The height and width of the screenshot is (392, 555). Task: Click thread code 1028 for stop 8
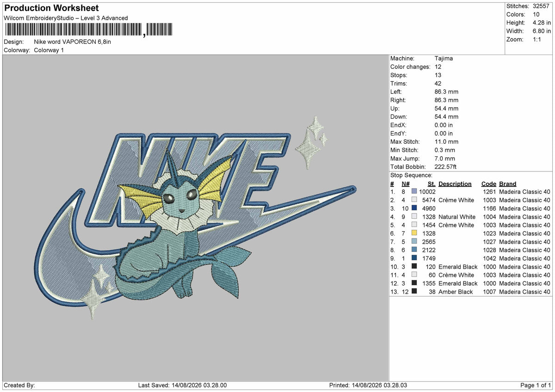[489, 250]
